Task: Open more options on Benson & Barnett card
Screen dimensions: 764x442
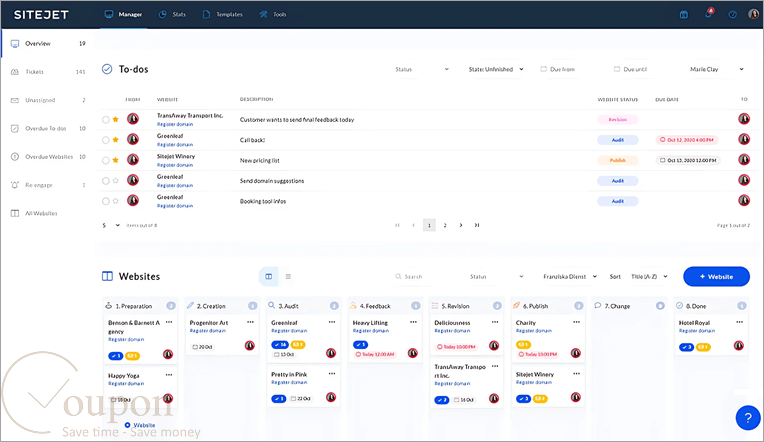Action: [169, 322]
